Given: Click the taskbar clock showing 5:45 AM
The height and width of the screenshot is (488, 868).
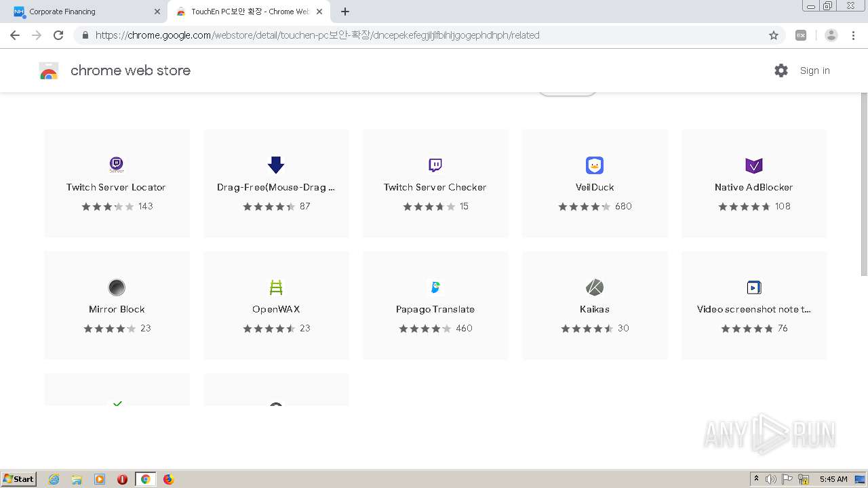Looking at the screenshot, I should tap(833, 479).
